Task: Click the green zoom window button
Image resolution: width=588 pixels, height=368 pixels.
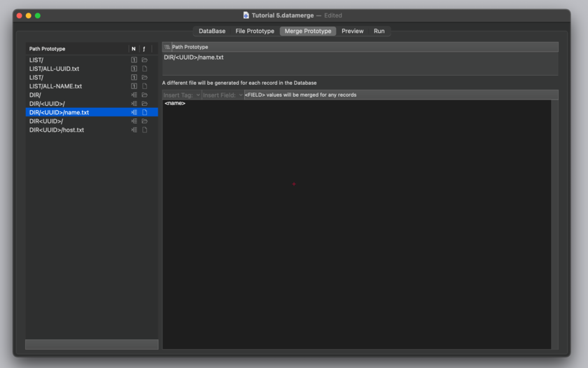Action: click(38, 15)
